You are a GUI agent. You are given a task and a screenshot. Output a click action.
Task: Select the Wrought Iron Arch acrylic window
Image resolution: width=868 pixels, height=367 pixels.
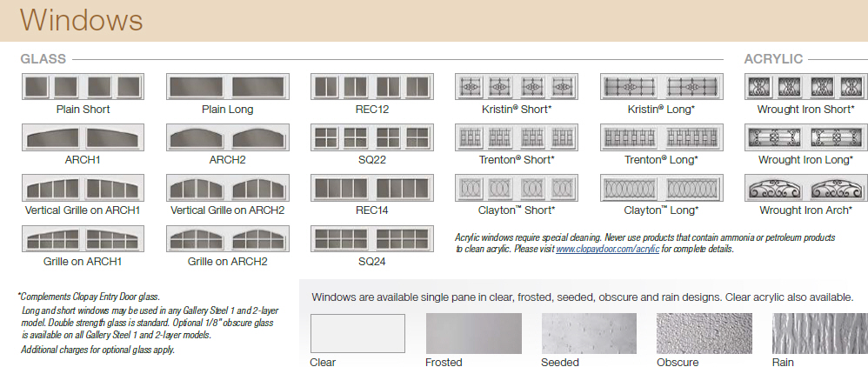pyautogui.click(x=805, y=189)
